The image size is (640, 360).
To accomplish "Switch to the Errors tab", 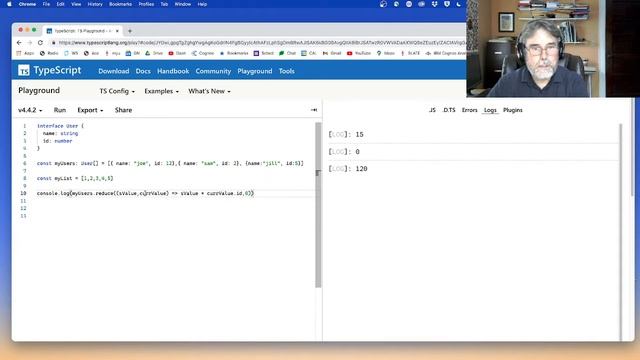I will click(x=469, y=110).
